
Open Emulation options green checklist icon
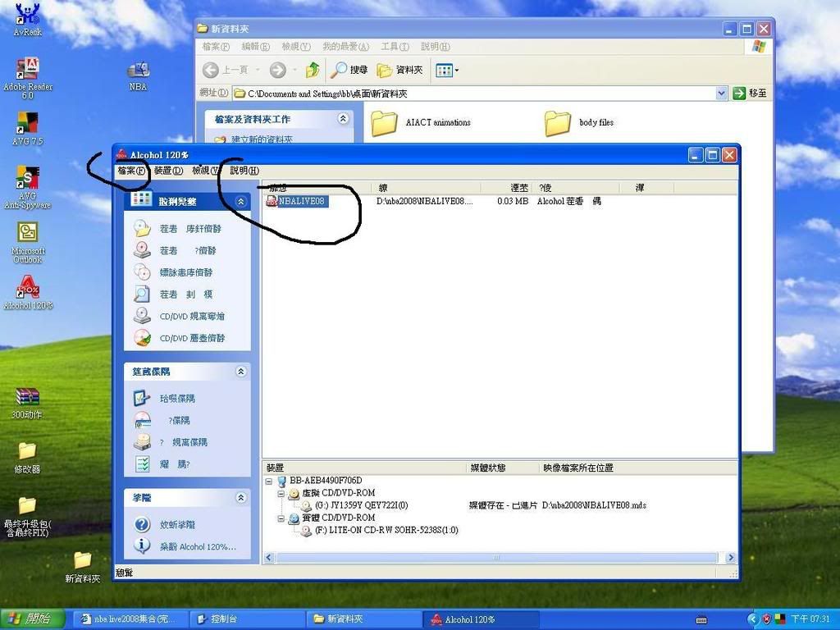(142, 464)
